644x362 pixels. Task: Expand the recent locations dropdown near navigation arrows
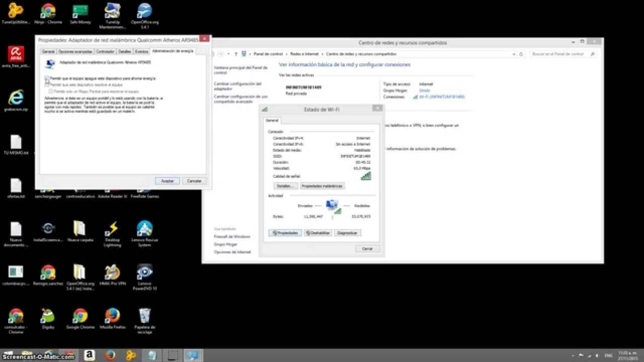coord(228,54)
